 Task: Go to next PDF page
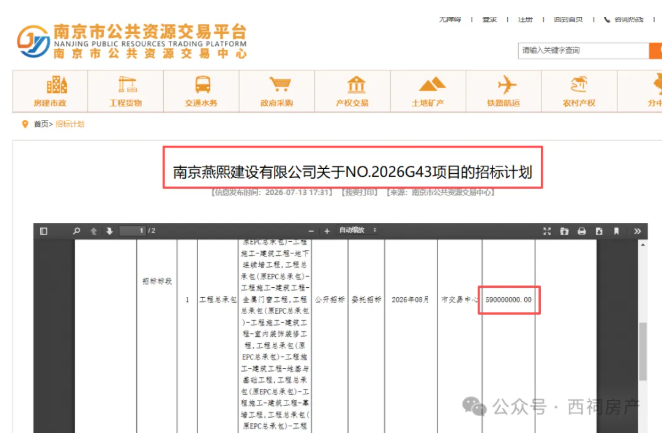[x=110, y=231]
